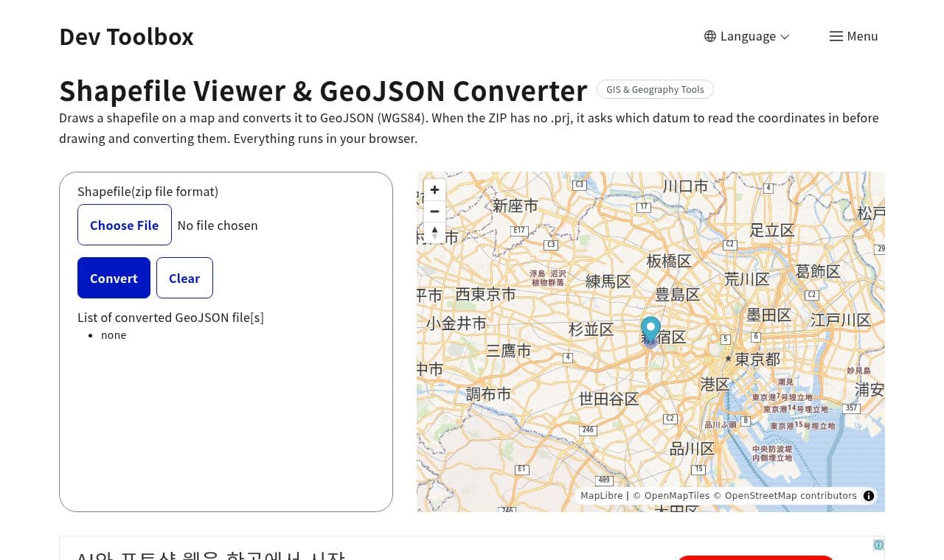Click the 世田谷区 label on the map
Screen dimensions: 944x560
608,399
